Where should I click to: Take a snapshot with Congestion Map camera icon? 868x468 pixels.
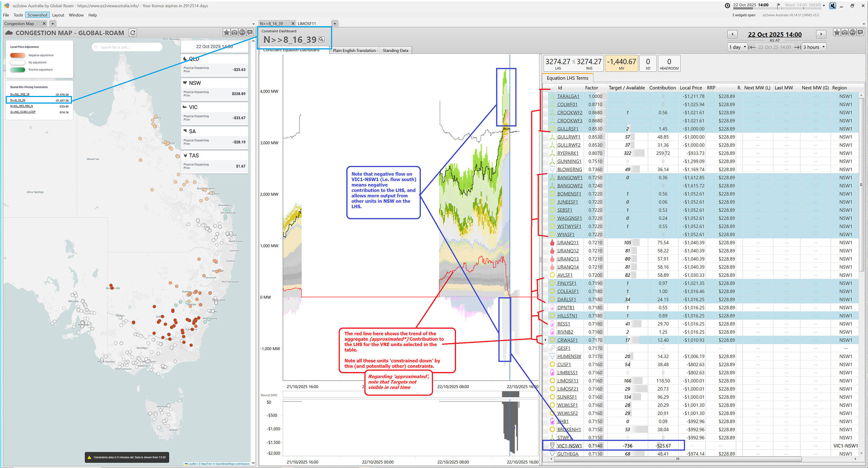(x=234, y=32)
